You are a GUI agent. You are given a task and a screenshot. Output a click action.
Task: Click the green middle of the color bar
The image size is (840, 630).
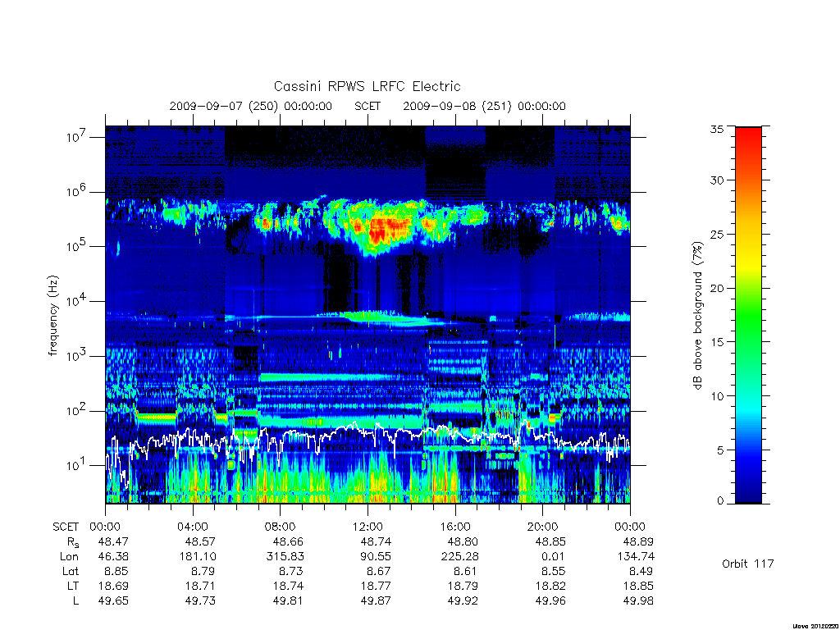(x=748, y=315)
